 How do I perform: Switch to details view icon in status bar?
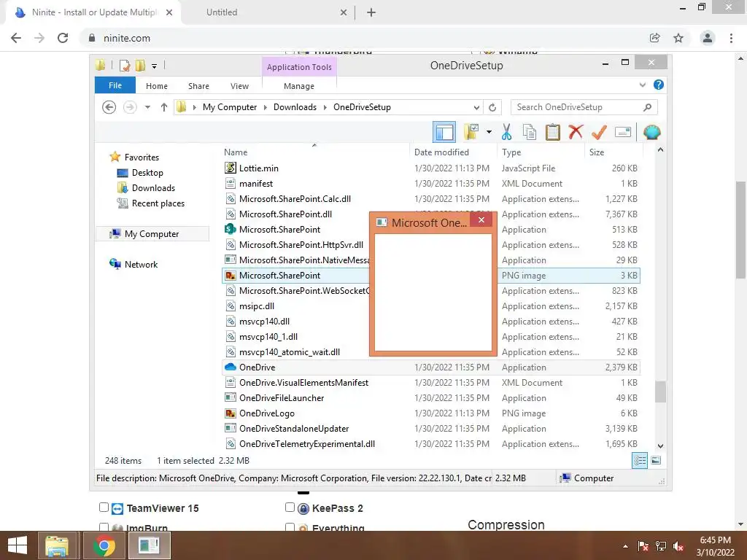click(x=639, y=460)
